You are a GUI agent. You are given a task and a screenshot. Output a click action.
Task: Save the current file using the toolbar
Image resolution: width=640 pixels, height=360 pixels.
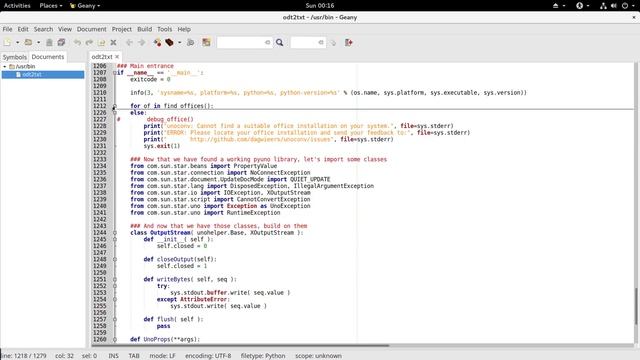49,42
